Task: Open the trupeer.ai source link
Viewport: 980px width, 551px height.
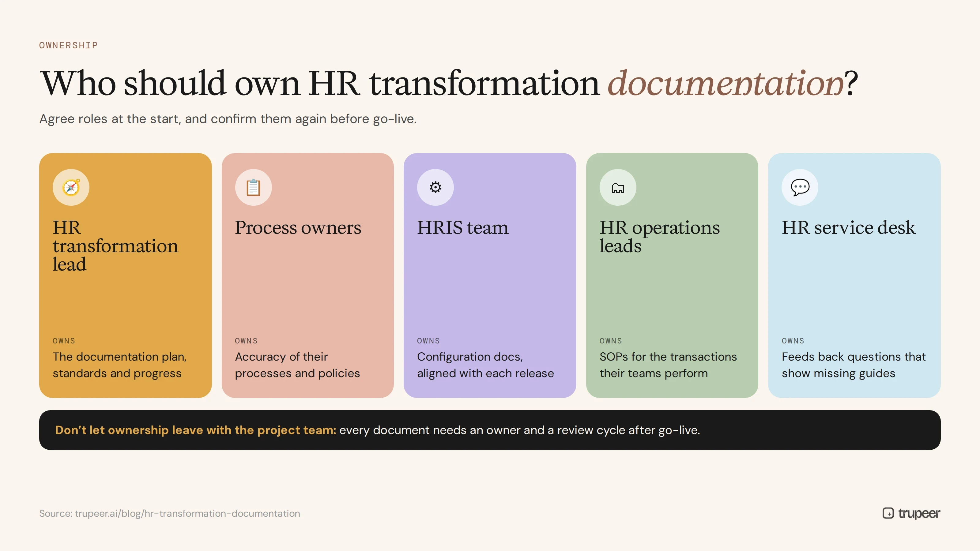Action: (187, 513)
